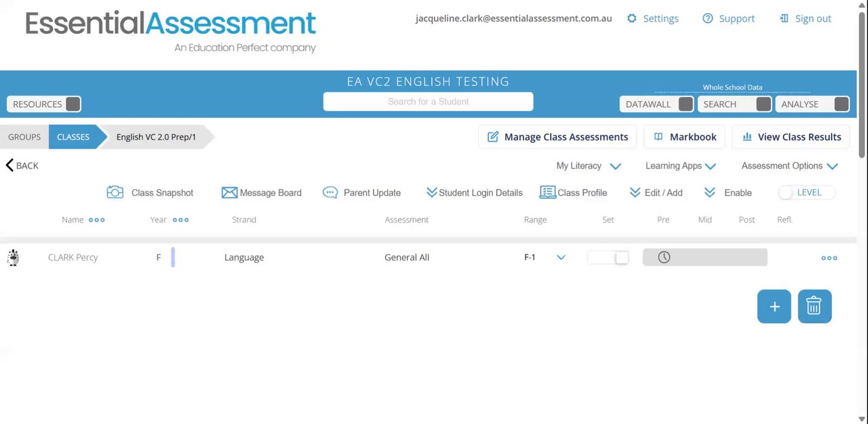Screen dimensions: 868x424
Task: Click the blue plus add button
Action: [x=774, y=307]
